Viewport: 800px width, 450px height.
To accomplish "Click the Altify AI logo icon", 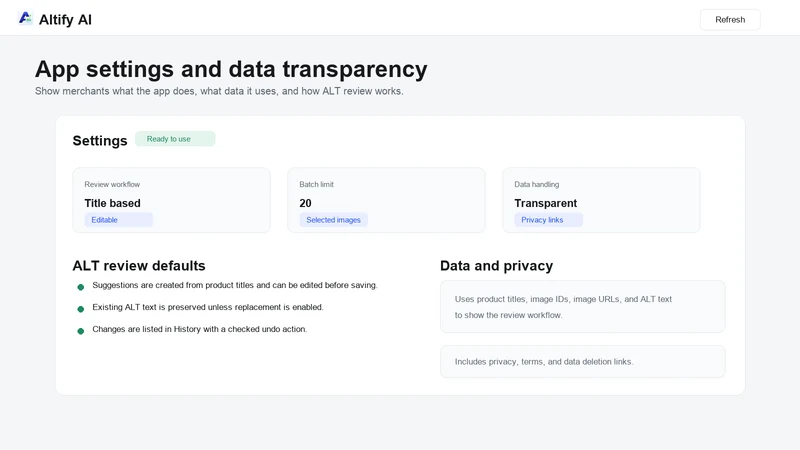I will [25, 18].
